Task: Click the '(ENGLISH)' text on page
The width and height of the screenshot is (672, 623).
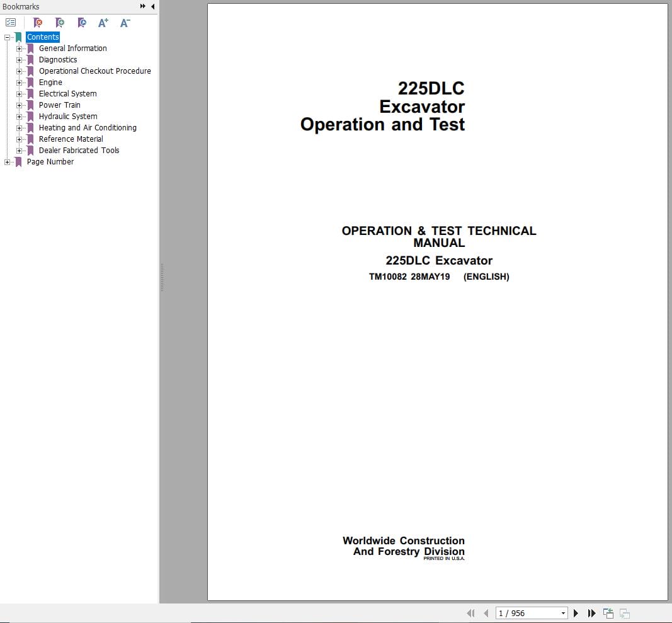Action: point(486,277)
